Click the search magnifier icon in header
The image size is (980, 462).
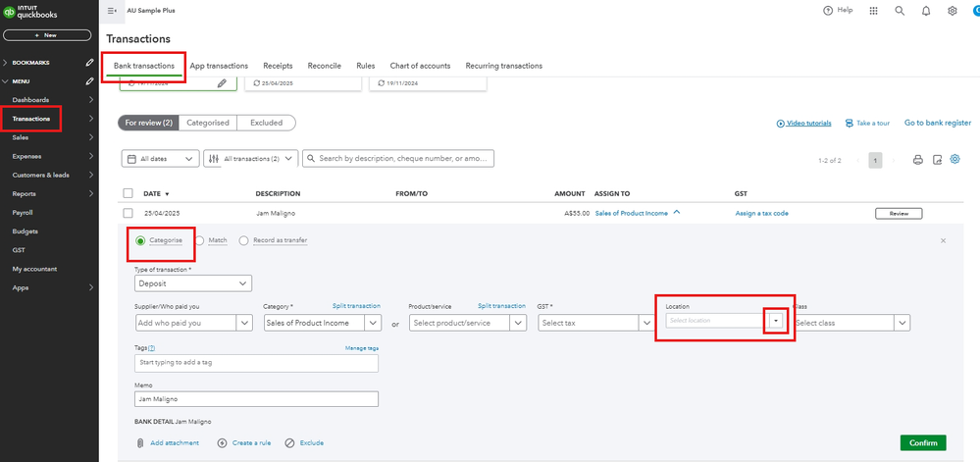(x=900, y=11)
